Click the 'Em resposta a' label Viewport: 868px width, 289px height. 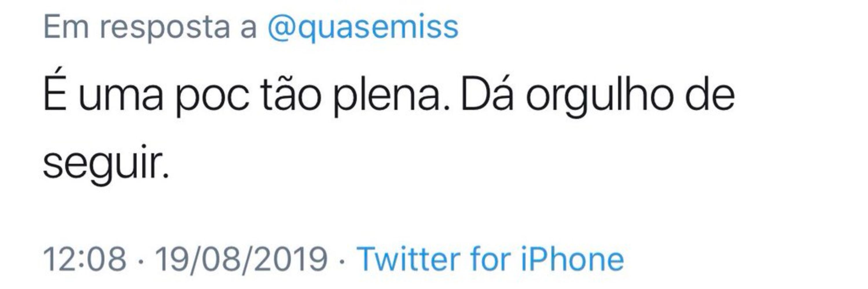(150, 27)
